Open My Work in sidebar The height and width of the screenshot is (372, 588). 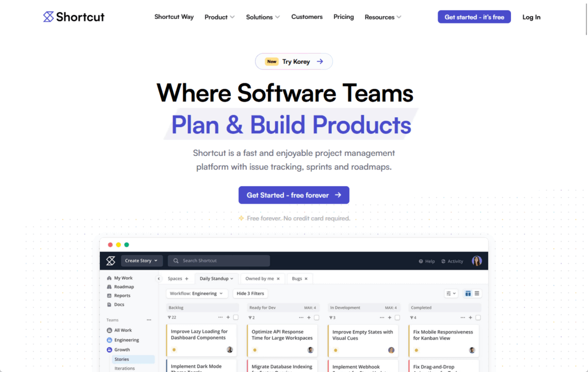[119, 278]
